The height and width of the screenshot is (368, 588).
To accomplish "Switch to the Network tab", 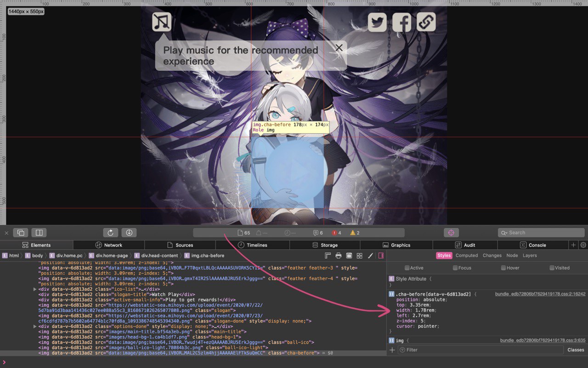I will point(109,245).
